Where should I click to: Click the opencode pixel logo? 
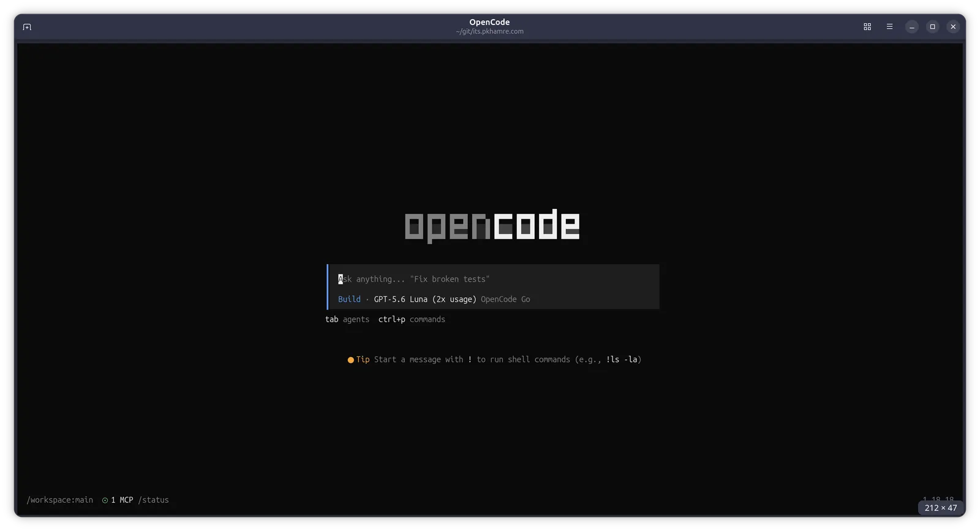click(492, 225)
